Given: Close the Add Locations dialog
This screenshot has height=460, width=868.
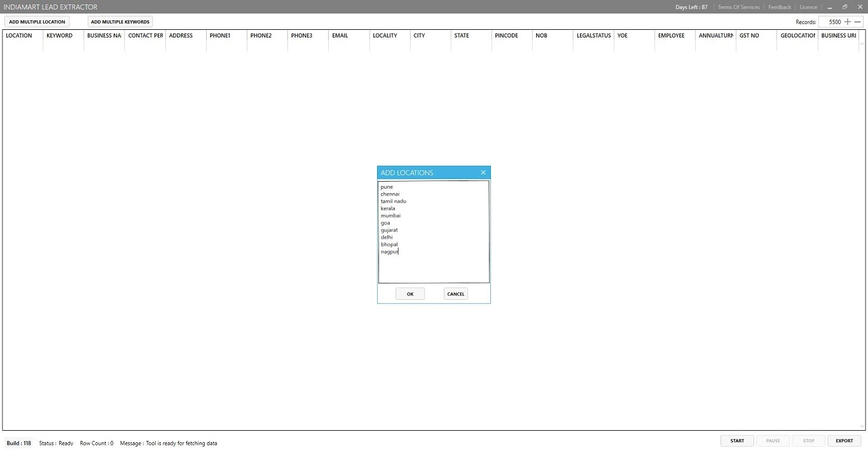Looking at the screenshot, I should pyautogui.click(x=483, y=173).
